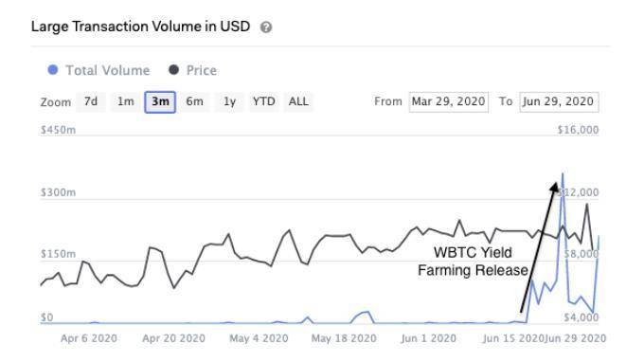
Task: Click the WBTC Yield Farming Release annotation
Action: coord(473,262)
